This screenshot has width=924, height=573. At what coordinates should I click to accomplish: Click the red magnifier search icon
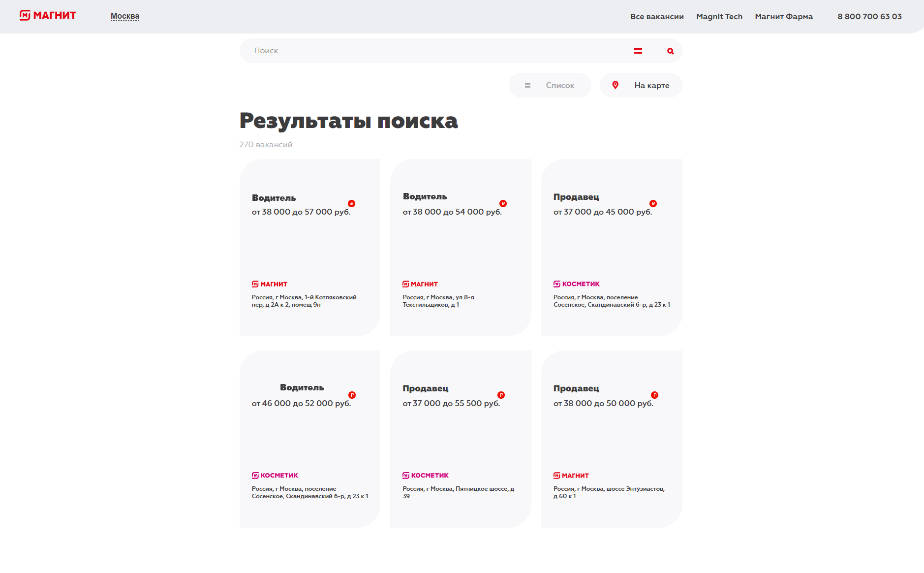[x=670, y=51]
